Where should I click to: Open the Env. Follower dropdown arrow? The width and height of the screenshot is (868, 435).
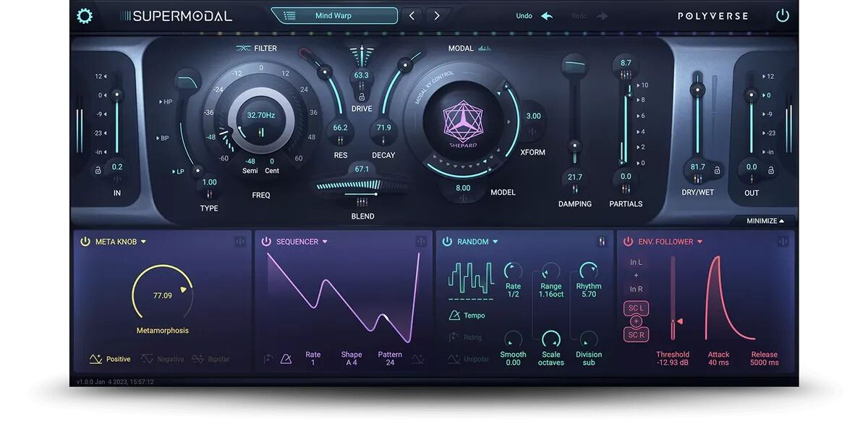700,242
